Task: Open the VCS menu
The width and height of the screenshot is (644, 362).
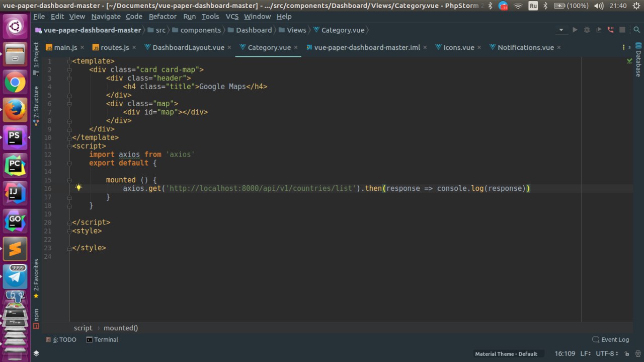Action: click(x=232, y=16)
